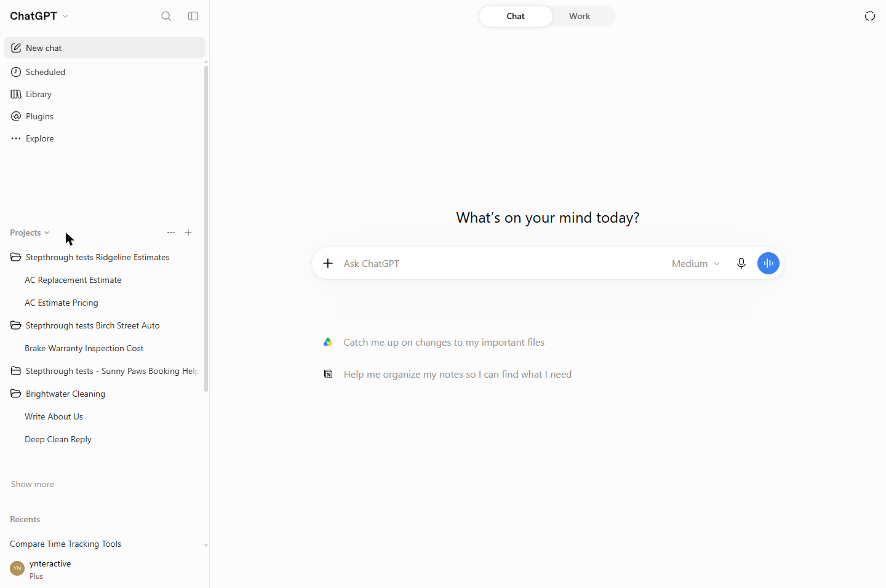Open the YN profile avatar
The height and width of the screenshot is (588, 886).
coord(17,568)
